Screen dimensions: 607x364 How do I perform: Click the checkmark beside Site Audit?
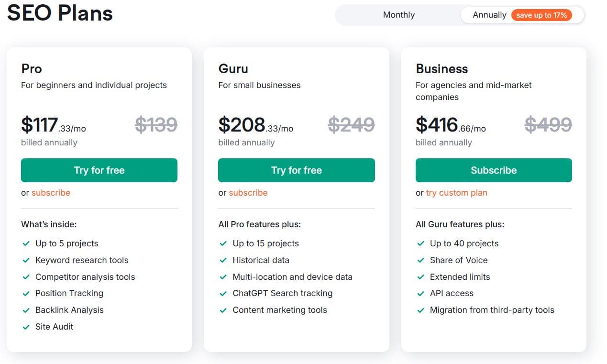26,327
